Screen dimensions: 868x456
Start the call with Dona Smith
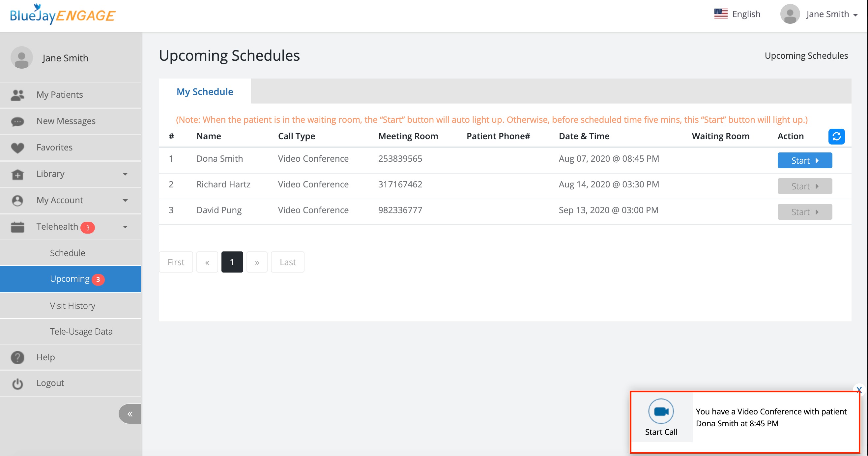click(x=804, y=161)
